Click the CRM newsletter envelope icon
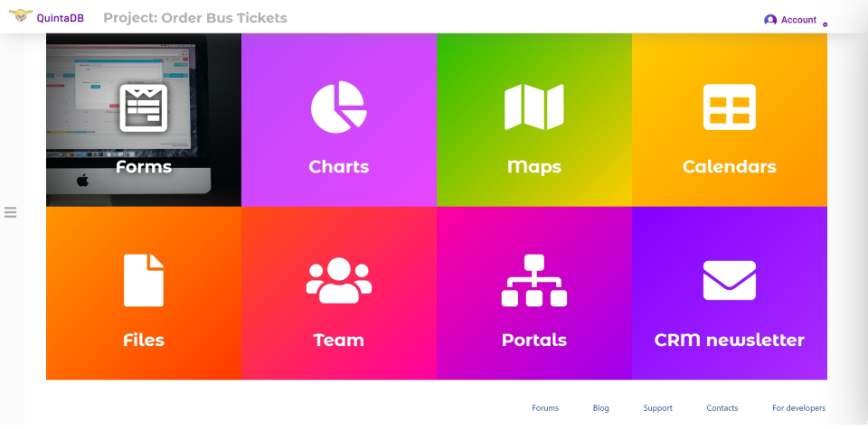 coord(729,280)
